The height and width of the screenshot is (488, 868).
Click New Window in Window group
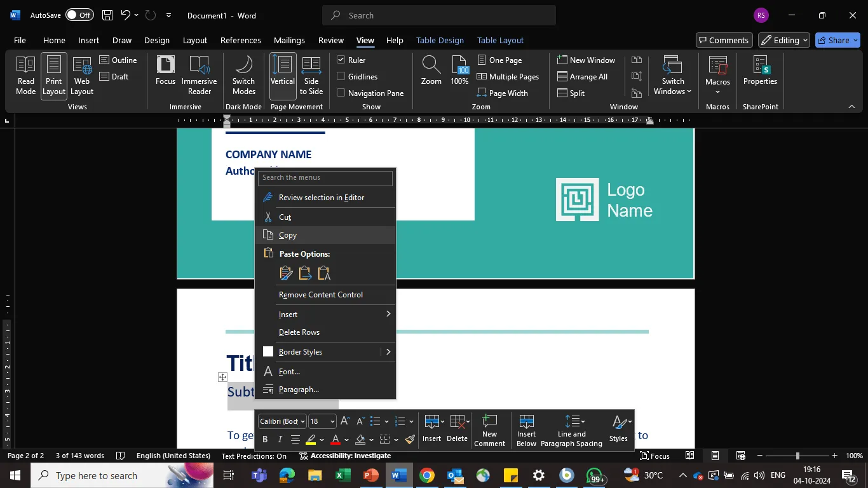click(586, 60)
